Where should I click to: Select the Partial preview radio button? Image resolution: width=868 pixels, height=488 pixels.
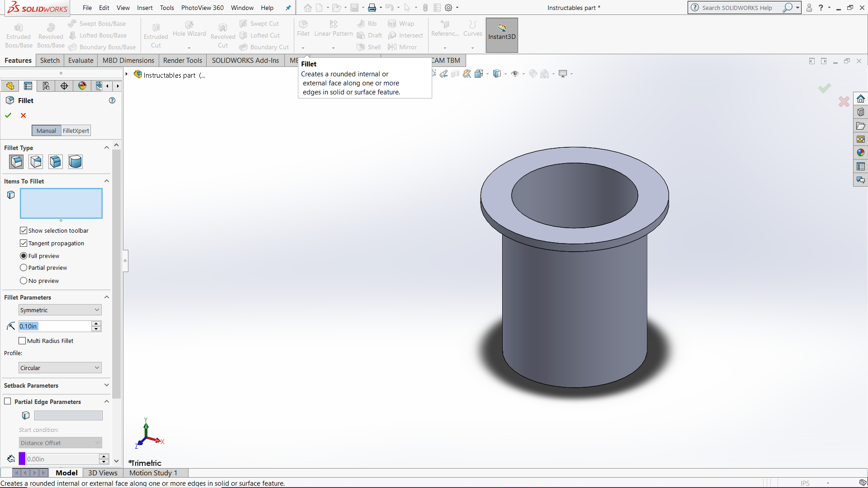(x=23, y=267)
